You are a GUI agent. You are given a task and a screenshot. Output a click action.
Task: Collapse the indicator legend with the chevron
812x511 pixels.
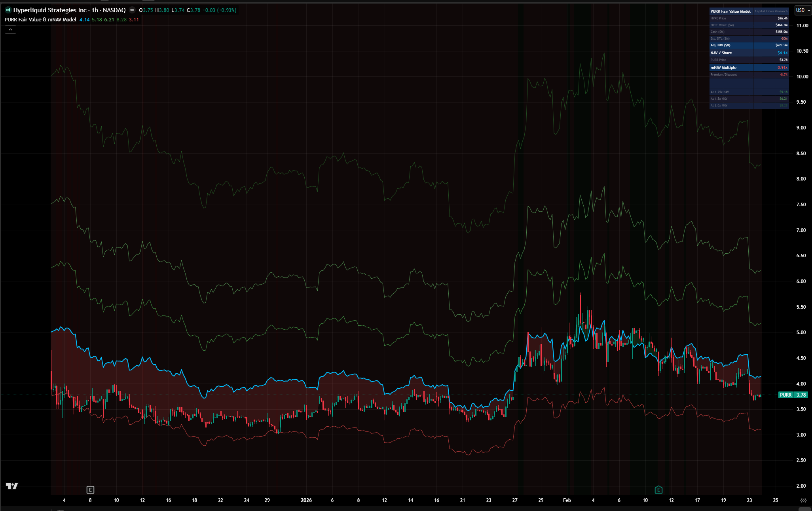point(10,30)
